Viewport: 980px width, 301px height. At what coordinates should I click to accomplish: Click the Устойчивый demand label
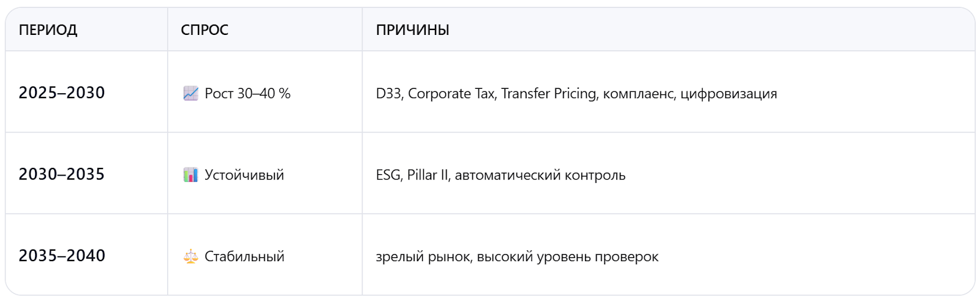(244, 175)
